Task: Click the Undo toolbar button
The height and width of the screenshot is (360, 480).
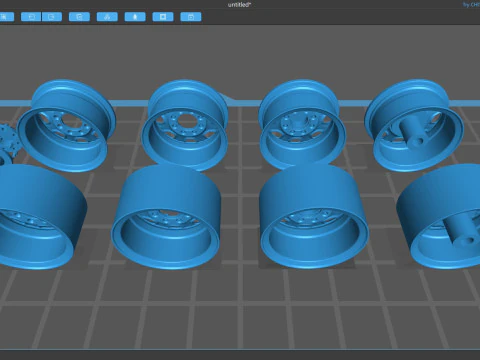Action: [x=31, y=17]
